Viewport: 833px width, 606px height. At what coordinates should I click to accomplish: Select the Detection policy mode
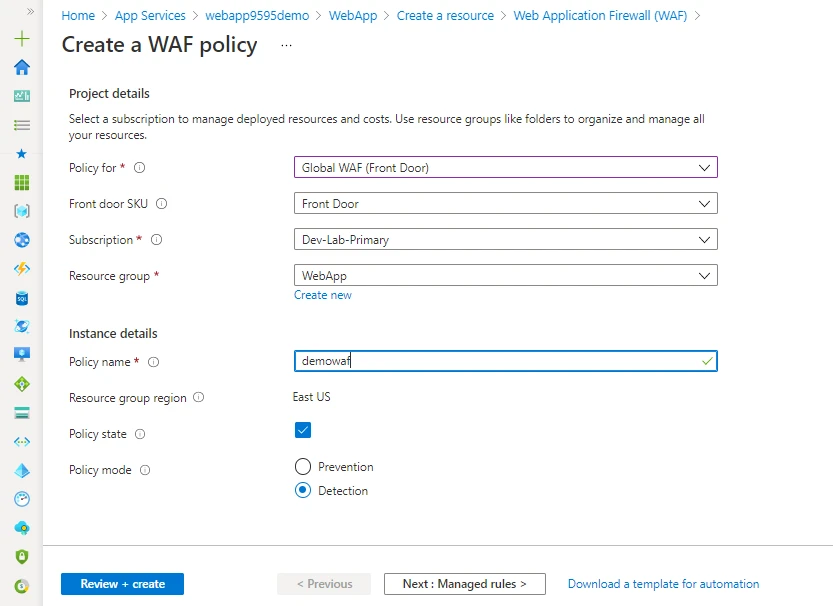pyautogui.click(x=302, y=490)
